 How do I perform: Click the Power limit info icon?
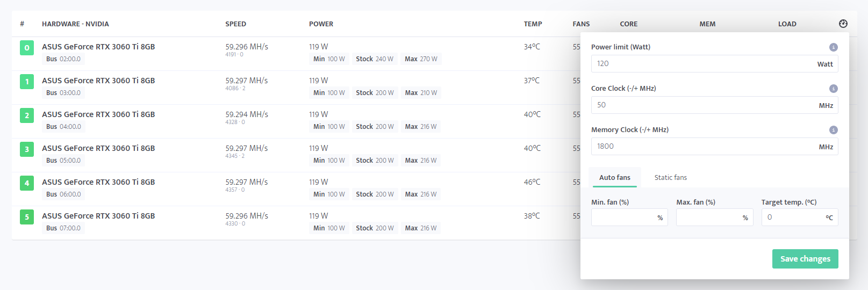834,47
